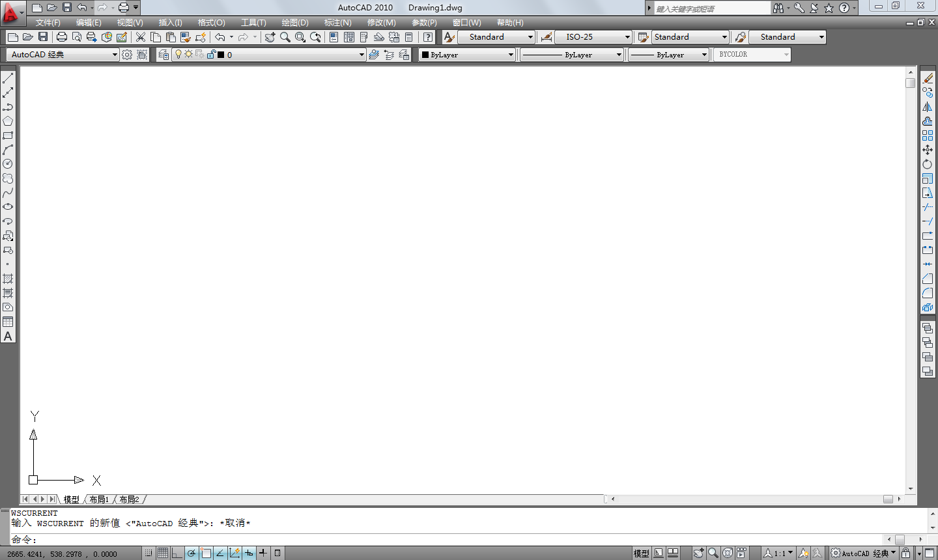Toggle Polar Tracking in the status bar

click(x=192, y=553)
